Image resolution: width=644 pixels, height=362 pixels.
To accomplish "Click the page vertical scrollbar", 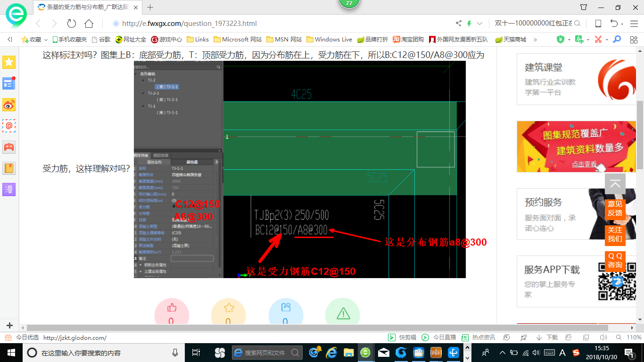I will (640, 135).
